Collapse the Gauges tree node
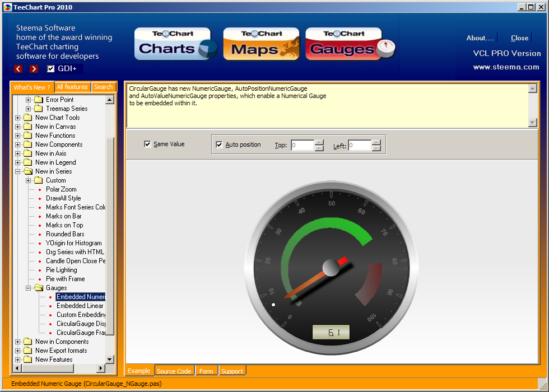Viewport: 549px width, 392px height. [x=29, y=288]
